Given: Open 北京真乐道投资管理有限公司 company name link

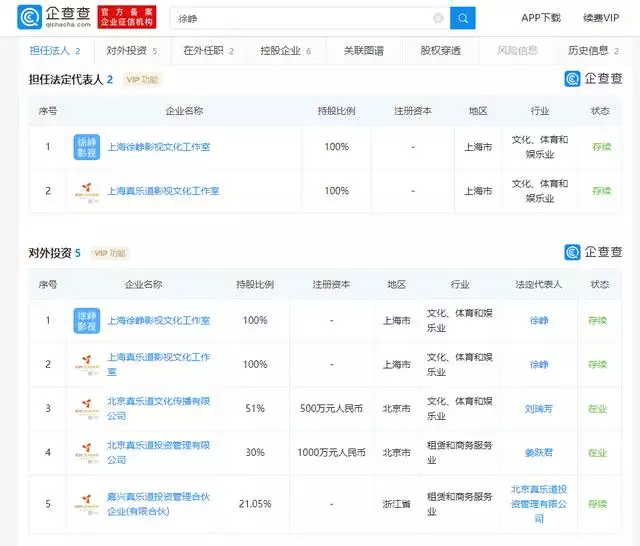Looking at the screenshot, I should [158, 453].
